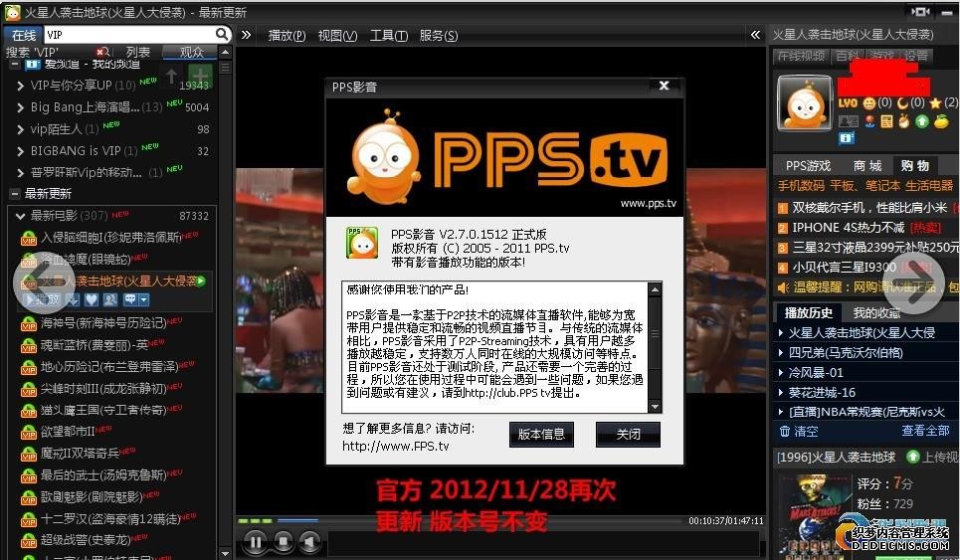Click the gold star (2) icon
960x560 pixels.
coord(935,102)
